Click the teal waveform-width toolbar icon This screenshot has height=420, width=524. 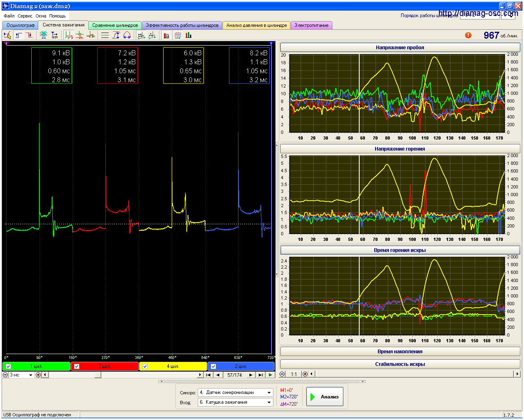coord(43,35)
